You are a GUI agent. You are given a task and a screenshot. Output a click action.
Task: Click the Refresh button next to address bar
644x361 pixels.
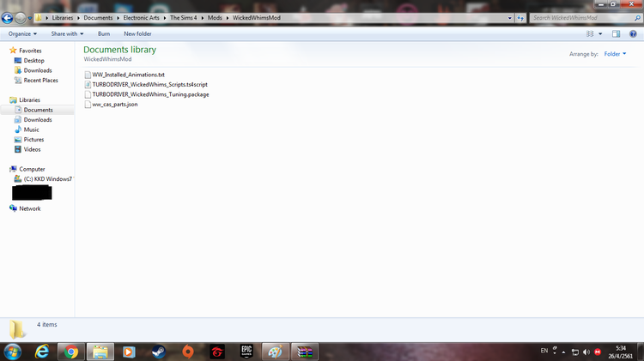(520, 18)
